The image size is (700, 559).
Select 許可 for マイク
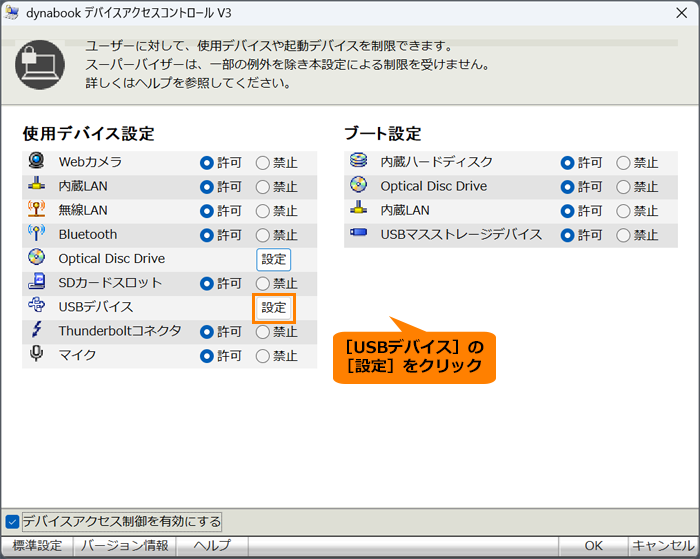207,356
